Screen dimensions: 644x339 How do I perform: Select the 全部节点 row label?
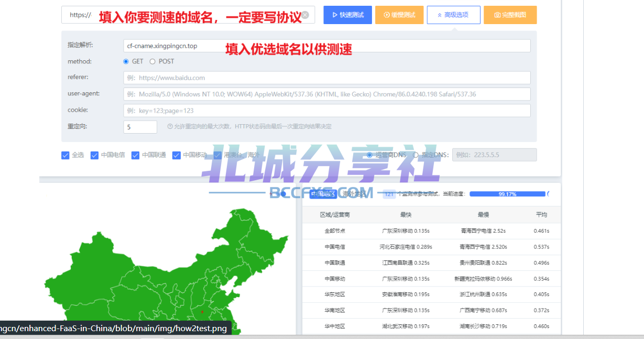point(335,231)
